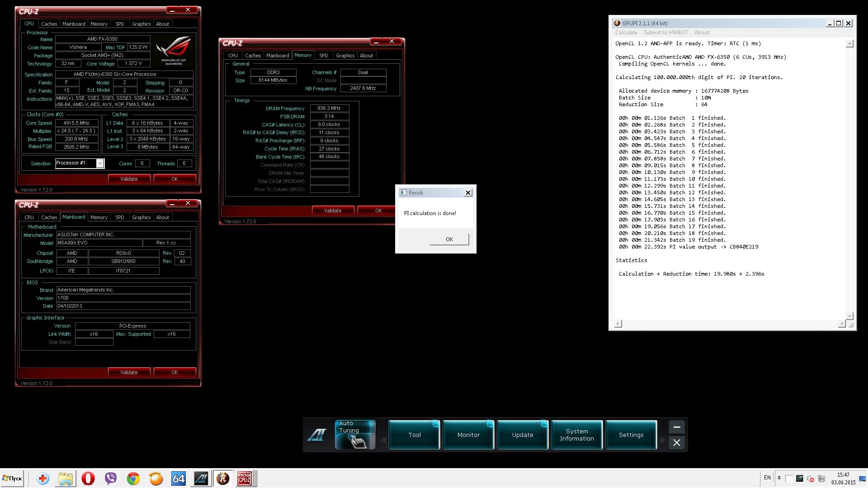Show hidden system tray icons
Image resolution: width=868 pixels, height=488 pixels.
coord(779,478)
